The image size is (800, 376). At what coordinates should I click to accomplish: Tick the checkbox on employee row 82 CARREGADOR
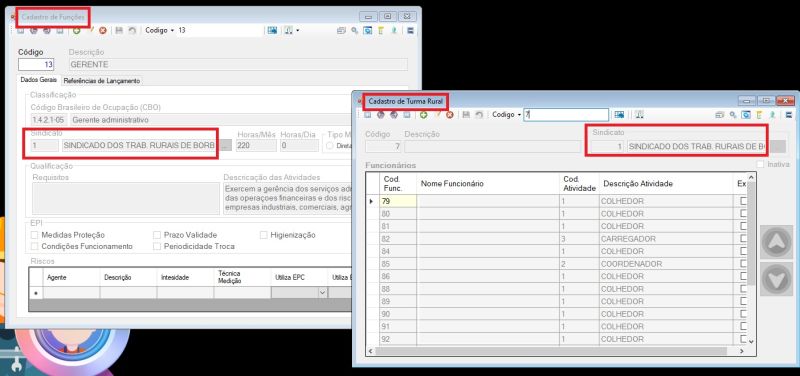[744, 239]
